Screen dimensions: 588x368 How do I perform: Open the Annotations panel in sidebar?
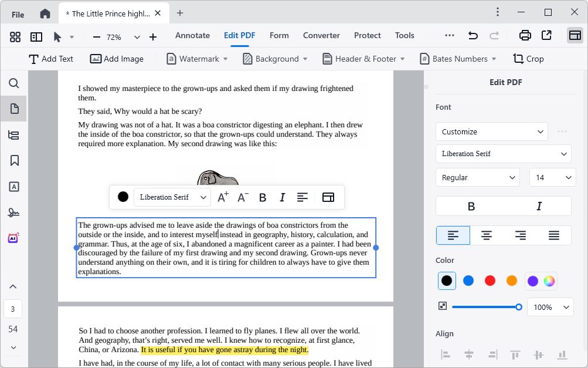pos(13,187)
